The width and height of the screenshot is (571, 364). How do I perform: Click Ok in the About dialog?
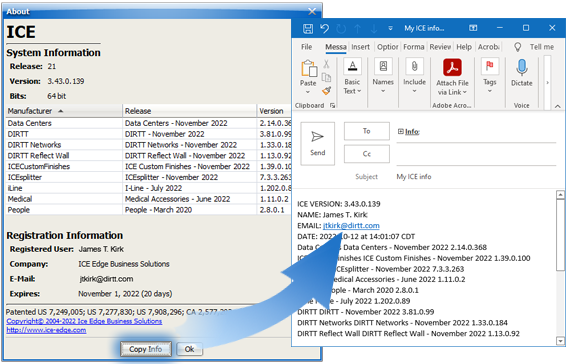189,349
